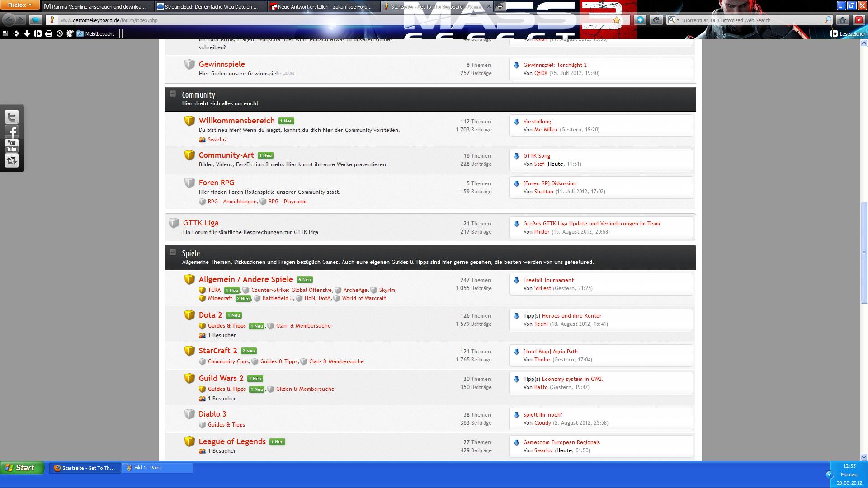Open the Community-Art forum
This screenshot has height=488, width=868.
(x=226, y=155)
